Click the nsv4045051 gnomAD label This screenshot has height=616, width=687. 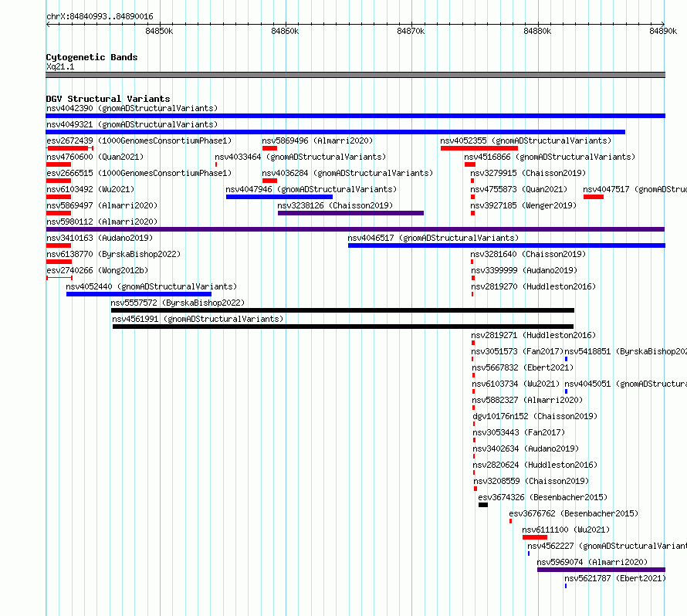626,384
